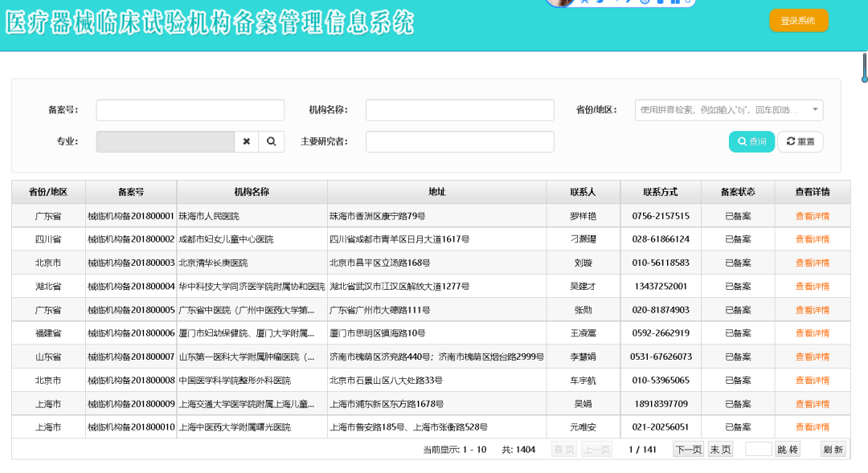Click the page-jump number input box

[x=758, y=449]
